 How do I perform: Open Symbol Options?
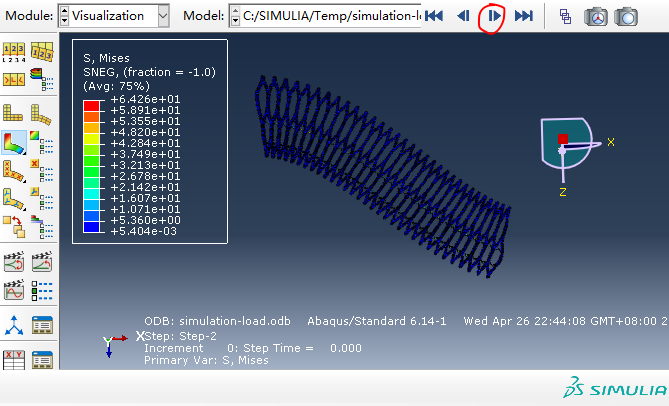(42, 171)
